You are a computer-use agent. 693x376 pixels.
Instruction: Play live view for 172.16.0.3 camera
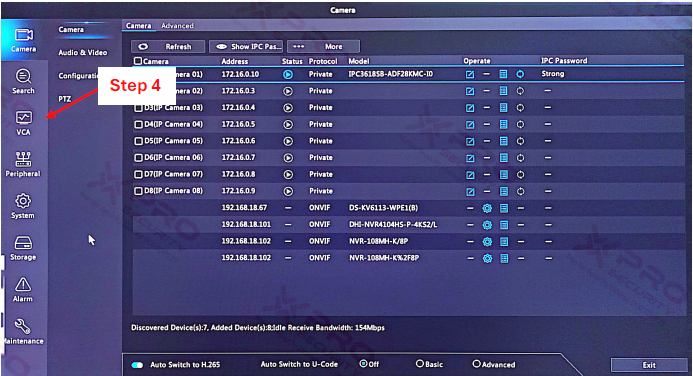pyautogui.click(x=288, y=91)
